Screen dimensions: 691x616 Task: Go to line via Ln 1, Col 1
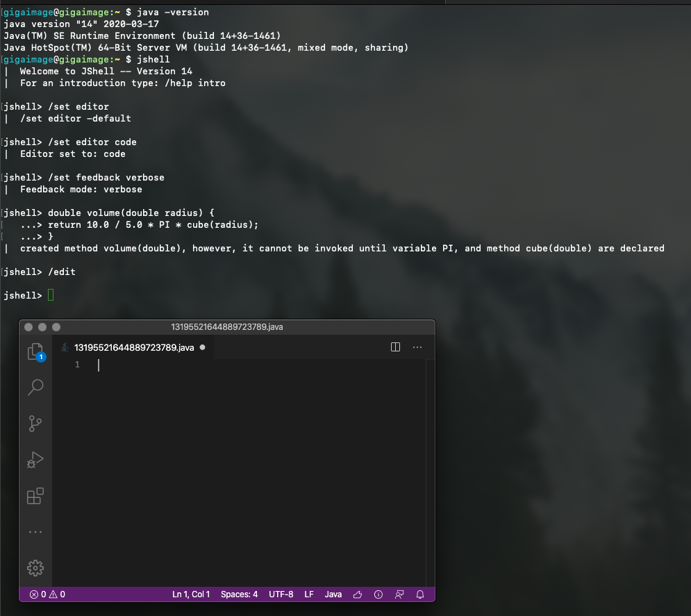click(x=191, y=594)
